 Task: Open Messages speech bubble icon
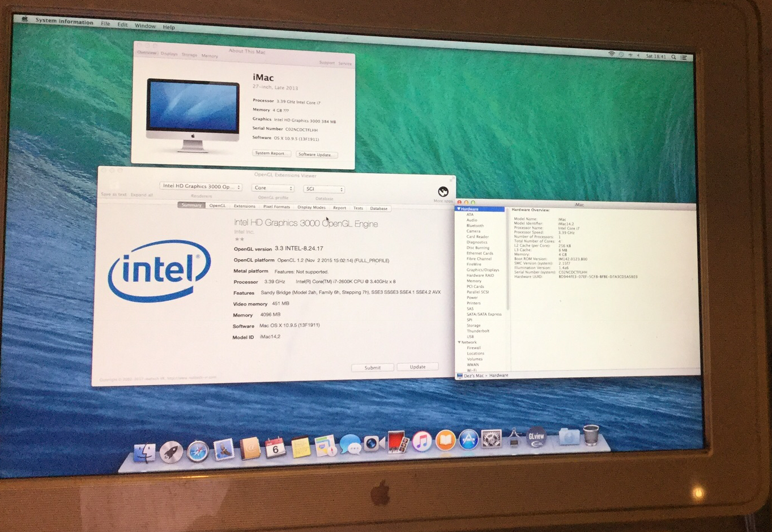(x=350, y=444)
